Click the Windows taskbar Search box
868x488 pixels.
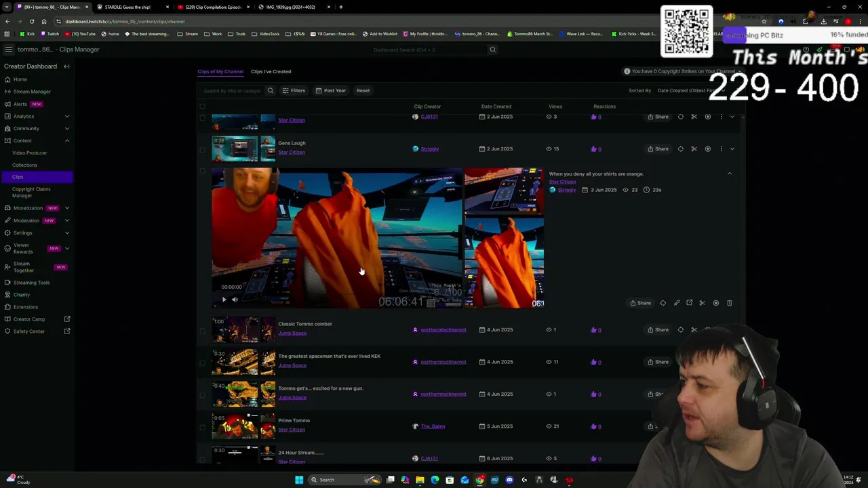[x=343, y=480]
